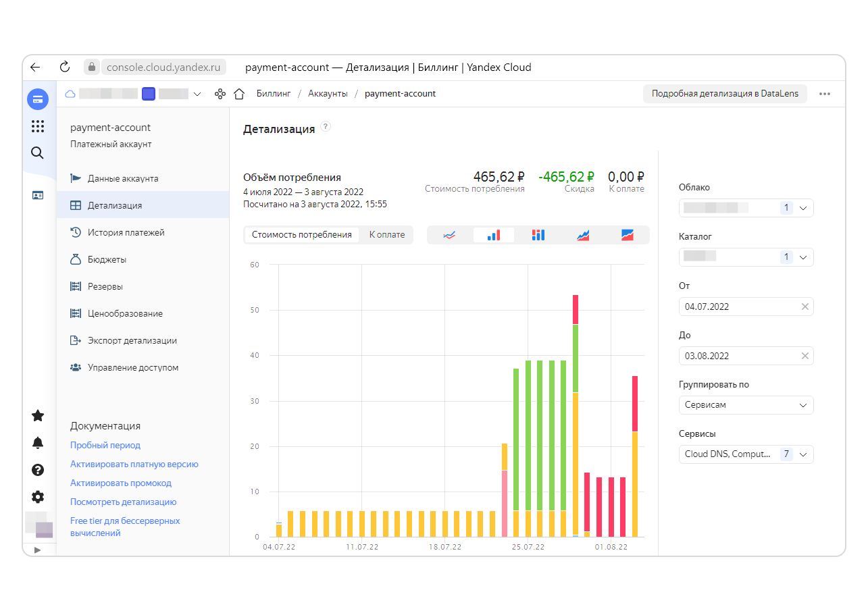Switch to К оплате view

tap(387, 235)
